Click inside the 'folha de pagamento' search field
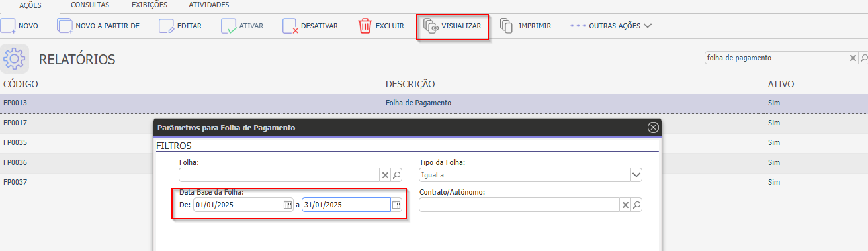This screenshot has width=868, height=251. [775, 58]
